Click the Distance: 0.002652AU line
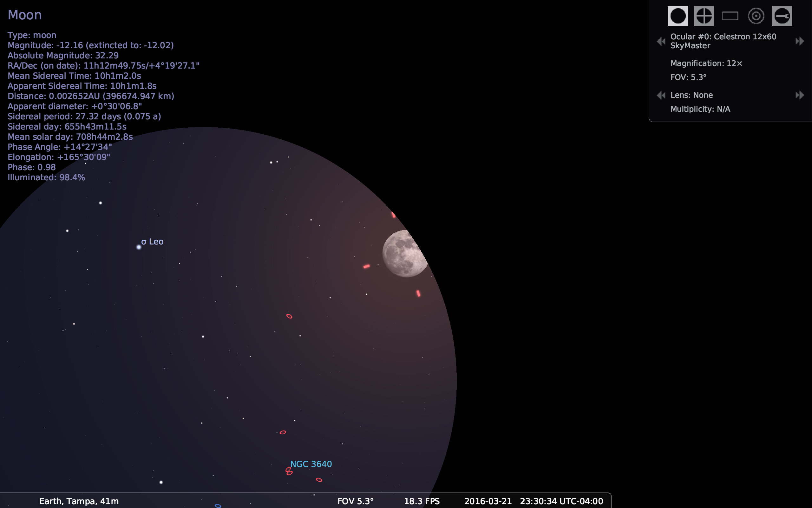Screen dimensions: 812x508 pos(91,97)
